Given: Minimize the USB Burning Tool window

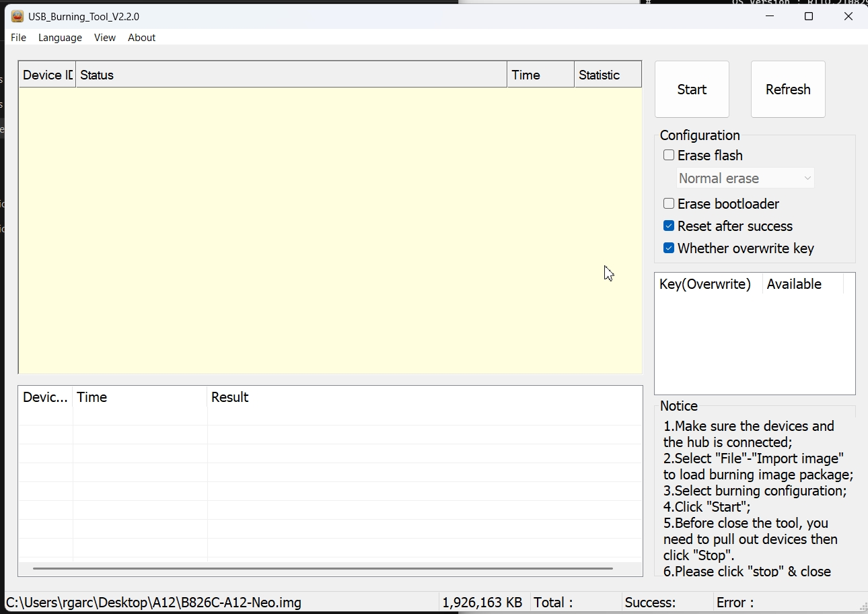Looking at the screenshot, I should coord(769,16).
